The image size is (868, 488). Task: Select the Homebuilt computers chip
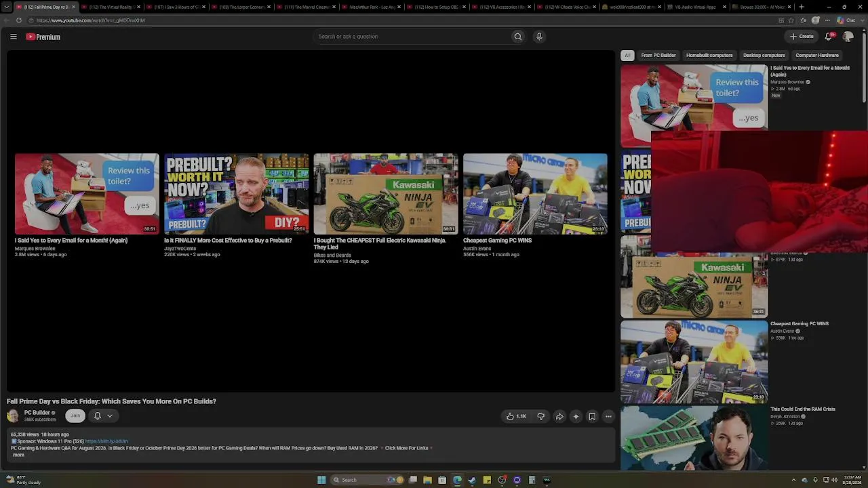click(x=709, y=56)
